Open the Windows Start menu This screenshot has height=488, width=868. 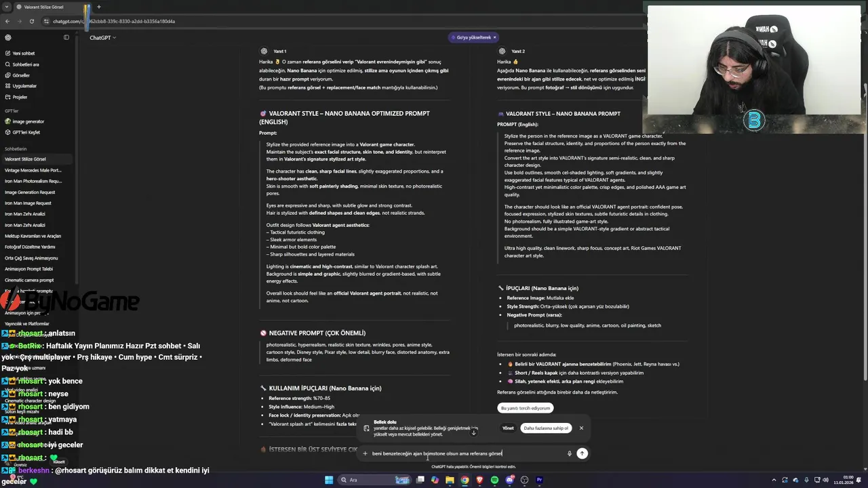(329, 480)
